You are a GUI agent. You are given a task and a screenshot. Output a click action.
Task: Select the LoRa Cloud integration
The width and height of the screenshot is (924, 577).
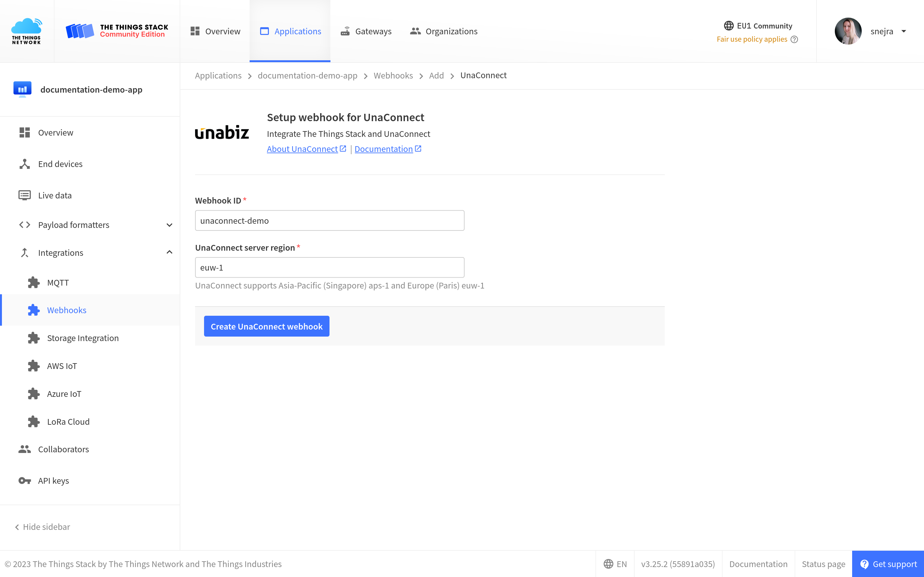[x=68, y=421]
